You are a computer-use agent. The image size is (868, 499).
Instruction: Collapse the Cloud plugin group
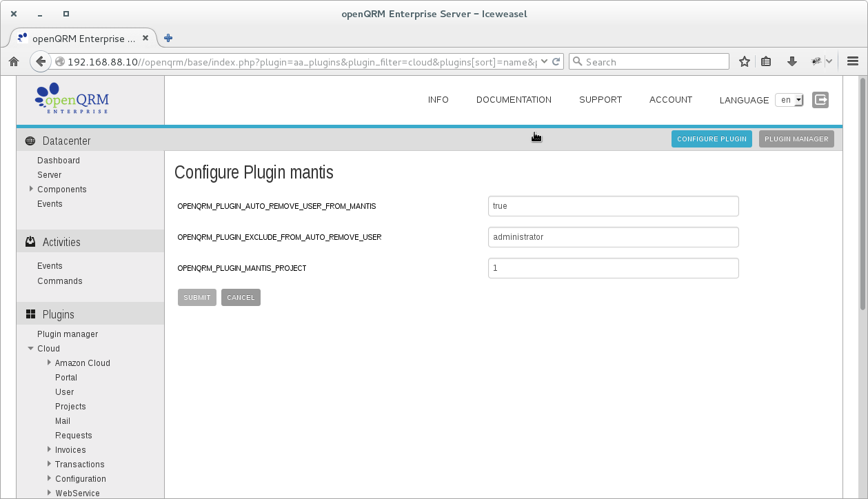(31, 348)
